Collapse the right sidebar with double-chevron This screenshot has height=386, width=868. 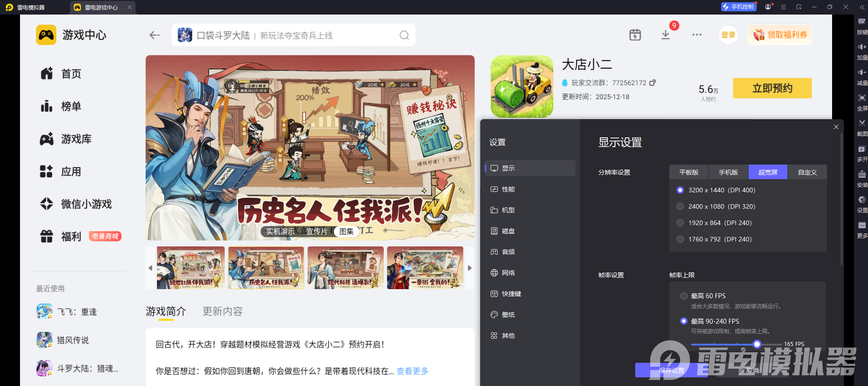pyautogui.click(x=862, y=7)
